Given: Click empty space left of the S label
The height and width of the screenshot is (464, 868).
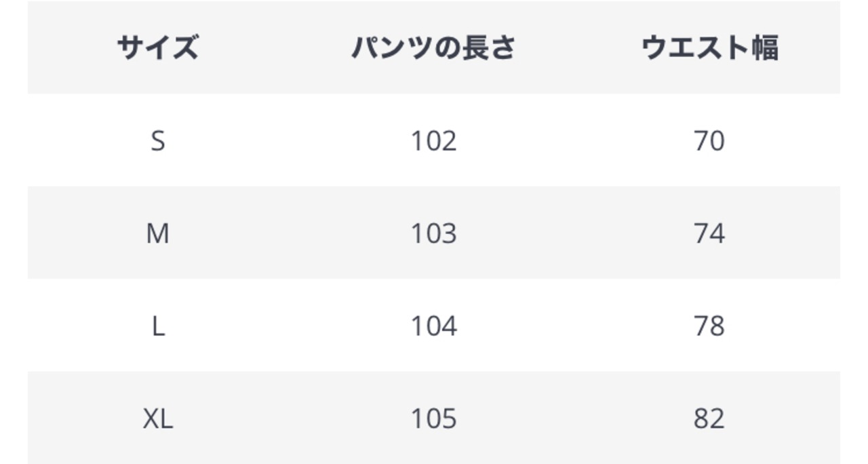Looking at the screenshot, I should [x=81, y=141].
